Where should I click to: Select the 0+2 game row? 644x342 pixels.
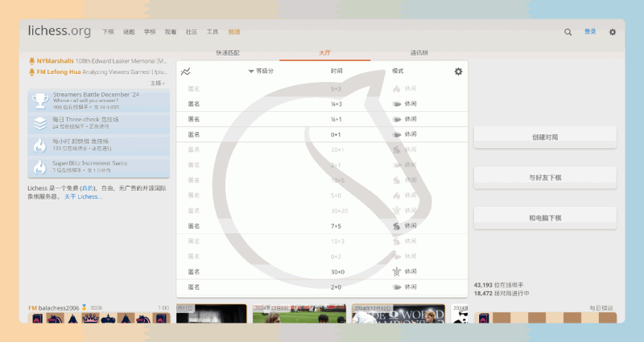(322, 257)
